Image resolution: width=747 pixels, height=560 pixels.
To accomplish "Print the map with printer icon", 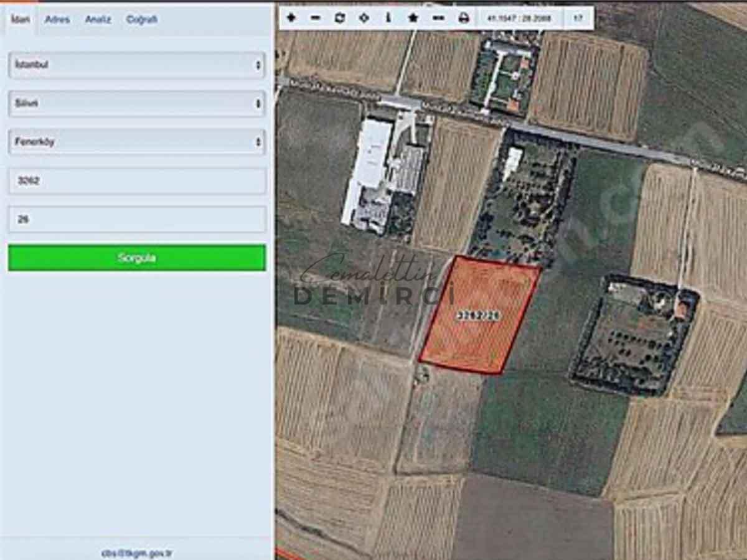I will 464,18.
